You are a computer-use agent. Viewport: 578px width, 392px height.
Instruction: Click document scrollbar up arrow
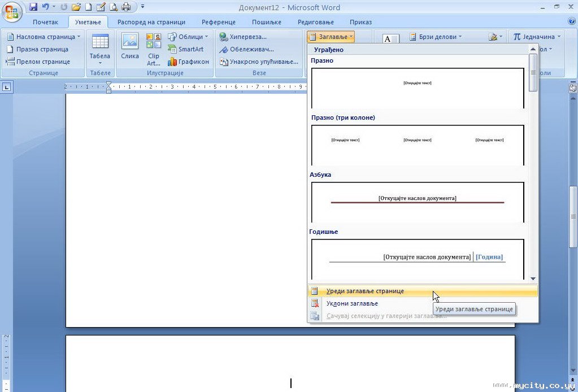coord(573,98)
